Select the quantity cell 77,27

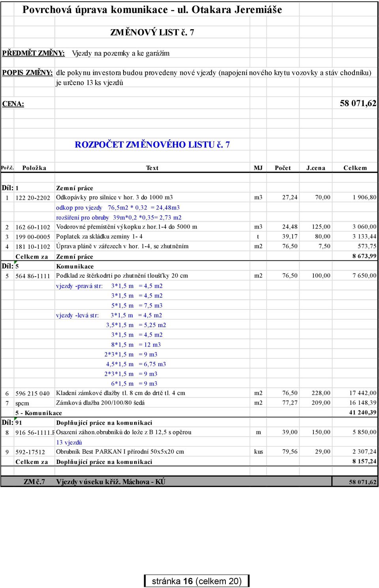click(290, 403)
